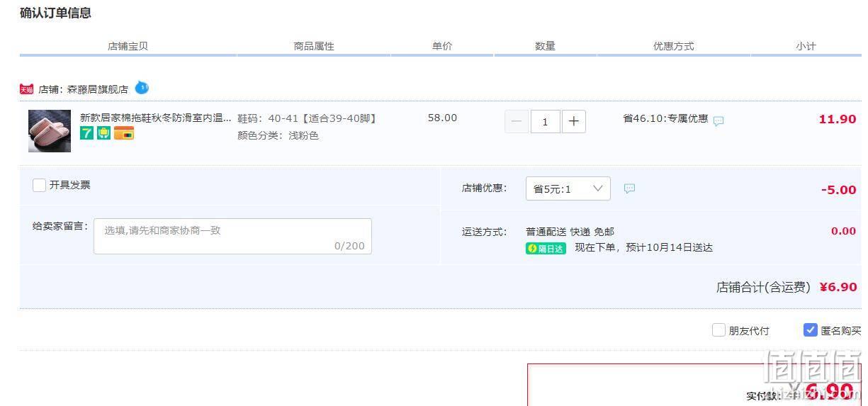Click the Tmall logo icon beside 店铺
The width and height of the screenshot is (868, 406).
(x=26, y=89)
